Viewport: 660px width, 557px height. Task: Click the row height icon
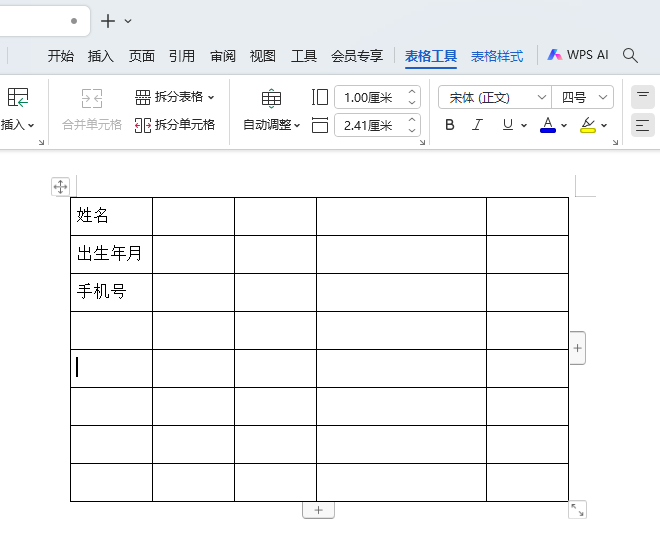(320, 97)
